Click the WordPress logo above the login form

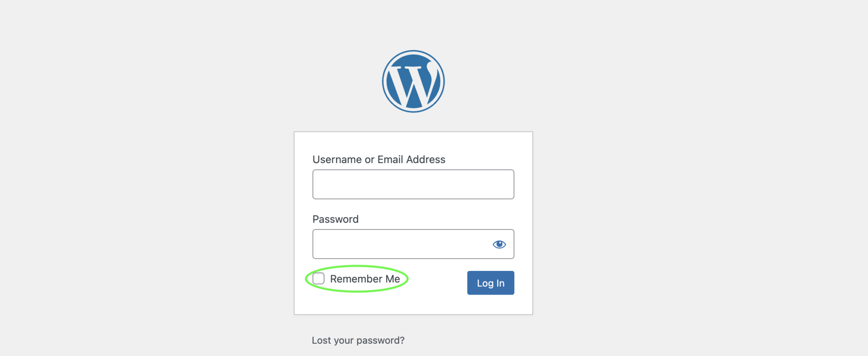tap(413, 81)
